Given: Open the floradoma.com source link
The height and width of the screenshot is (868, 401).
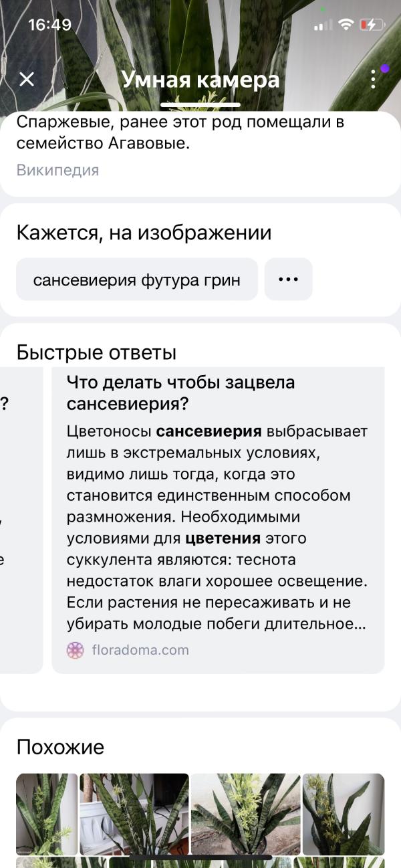Looking at the screenshot, I should [140, 649].
